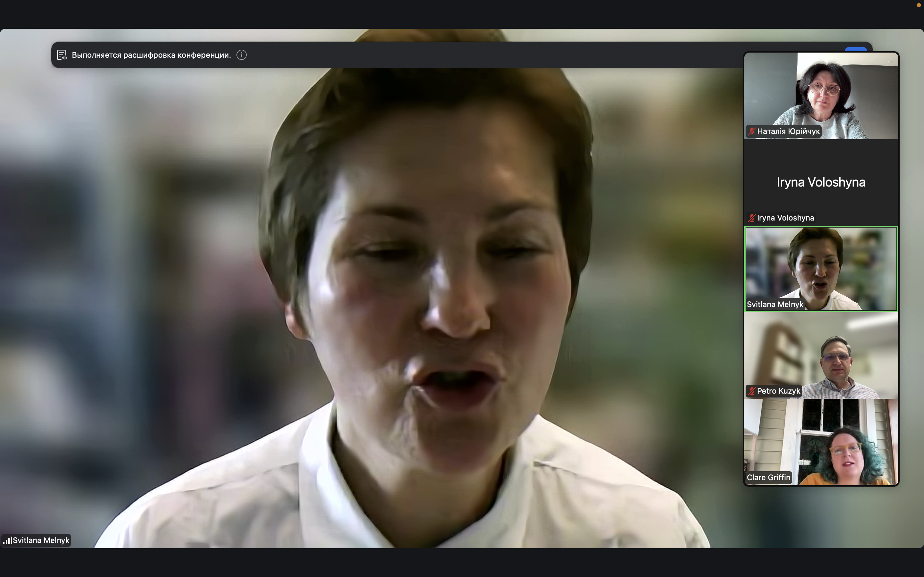Click the Наталія Юрійчук name label
Image resolution: width=924 pixels, height=577 pixels.
point(788,132)
